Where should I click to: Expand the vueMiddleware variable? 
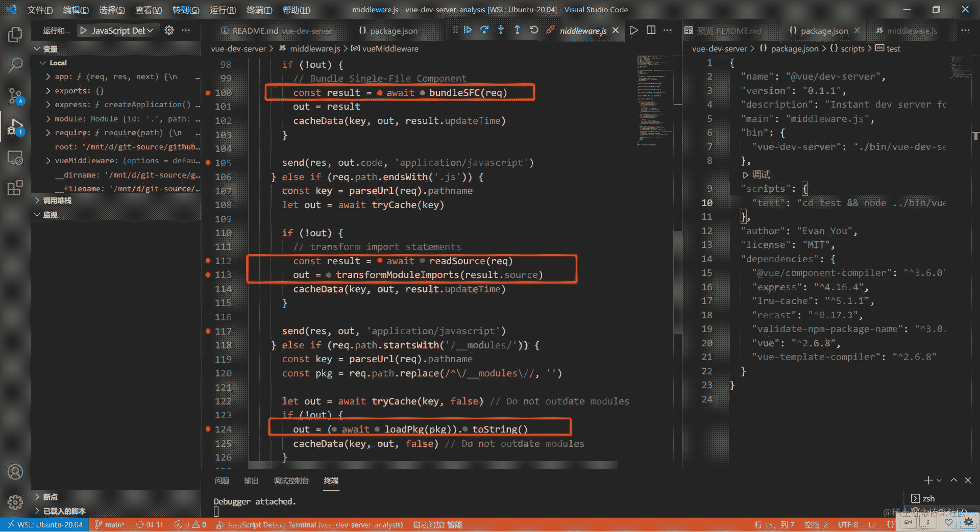(48, 161)
